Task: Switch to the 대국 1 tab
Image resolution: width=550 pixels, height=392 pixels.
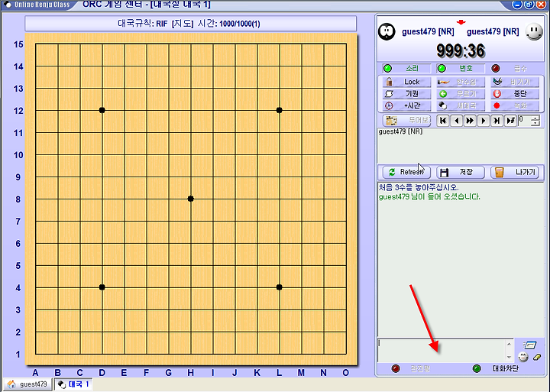Action: (x=73, y=384)
